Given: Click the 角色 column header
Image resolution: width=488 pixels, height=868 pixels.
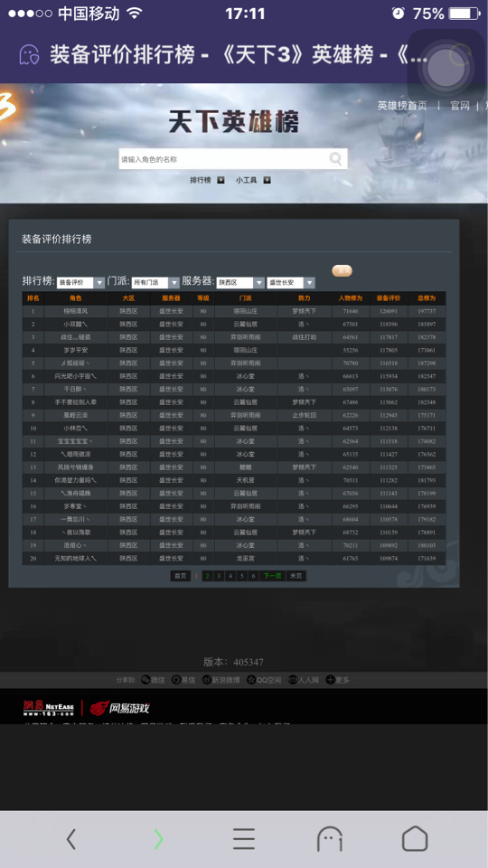Looking at the screenshot, I should point(76,297).
